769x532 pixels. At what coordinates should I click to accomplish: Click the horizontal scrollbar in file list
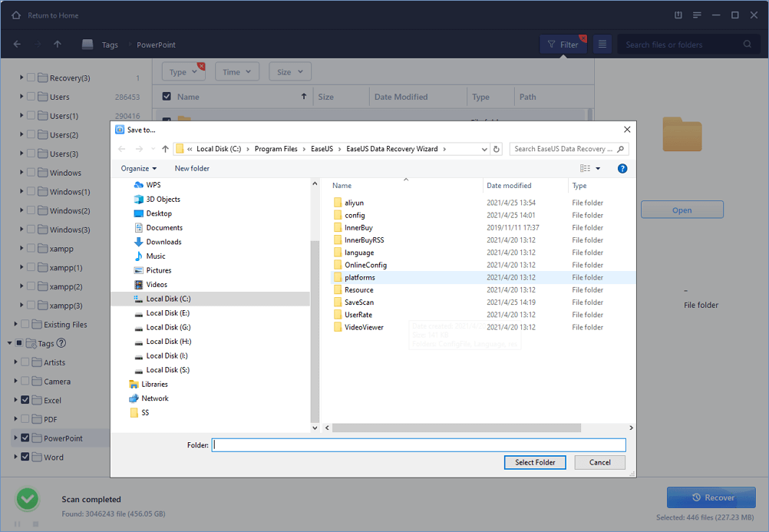tap(456, 428)
